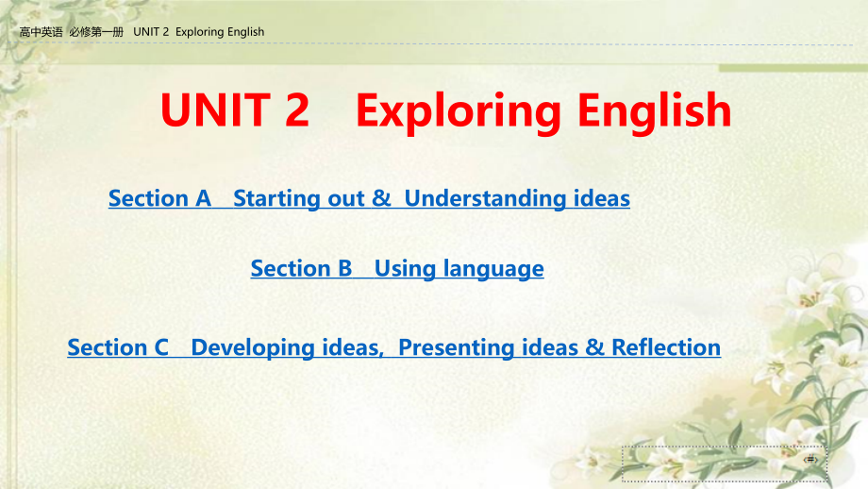Open Section C Developing ideas link
This screenshot has width=868, height=489.
click(x=393, y=347)
